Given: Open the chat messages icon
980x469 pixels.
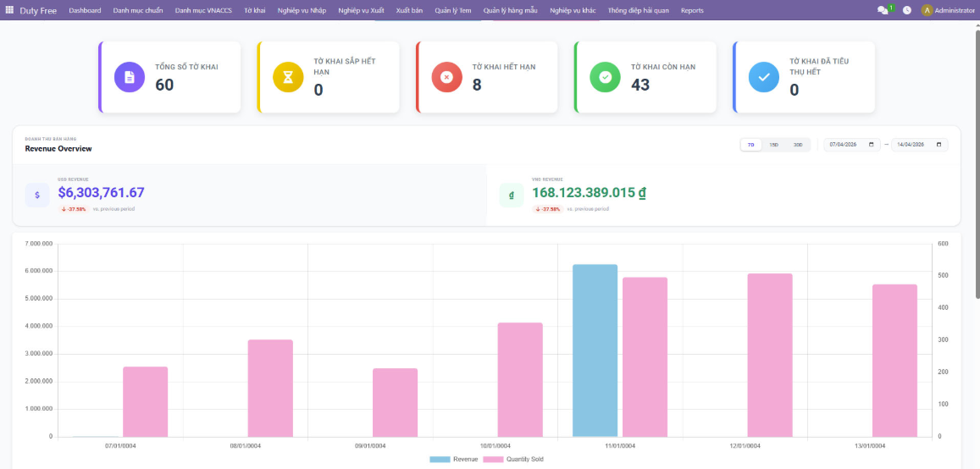Looking at the screenshot, I should tap(883, 10).
